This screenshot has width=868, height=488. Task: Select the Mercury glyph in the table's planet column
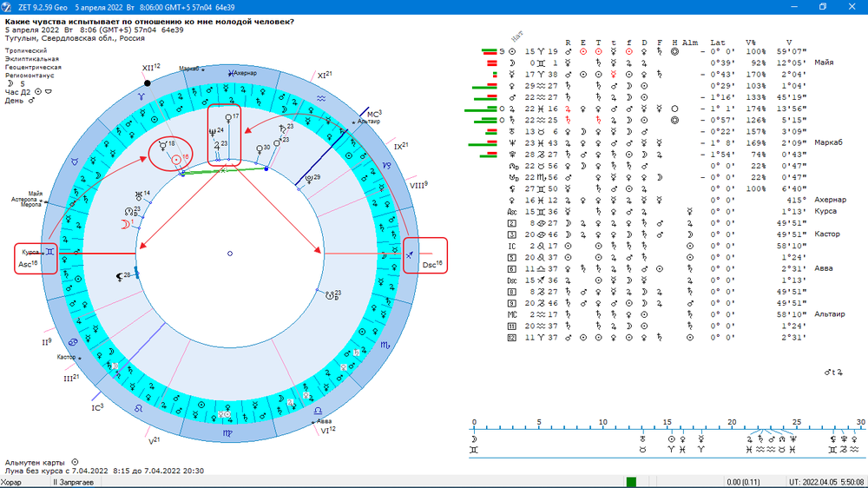click(x=512, y=74)
